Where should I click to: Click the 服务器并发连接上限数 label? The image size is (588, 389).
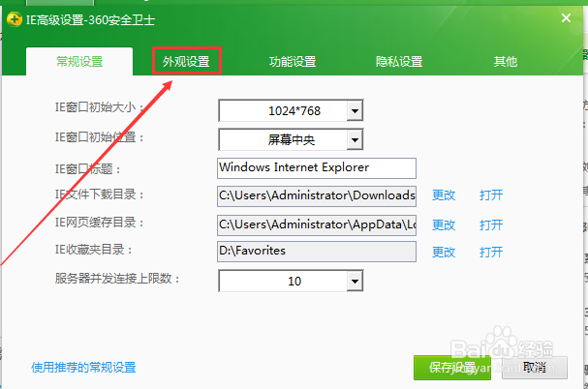point(117,279)
